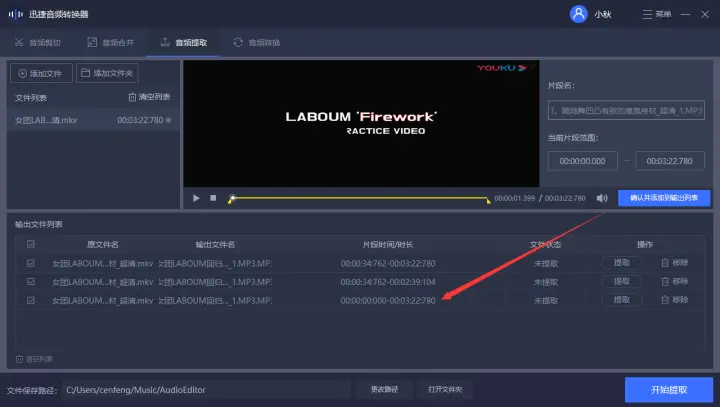This screenshot has height=407, width=720.
Task: Click the video preview showing LABOUM 'Firework'
Action: 361,124
